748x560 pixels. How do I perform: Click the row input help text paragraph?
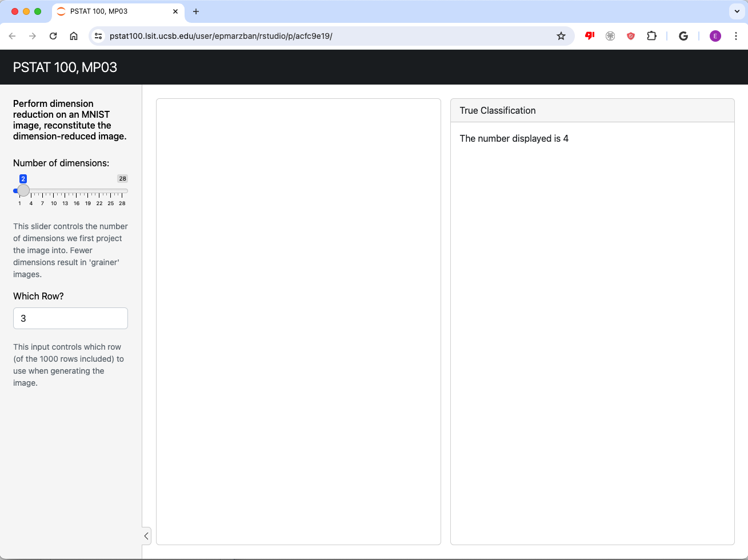click(x=69, y=365)
